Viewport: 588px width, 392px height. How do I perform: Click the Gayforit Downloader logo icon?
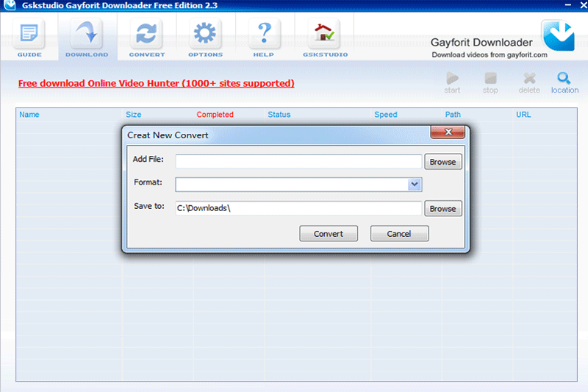point(558,36)
